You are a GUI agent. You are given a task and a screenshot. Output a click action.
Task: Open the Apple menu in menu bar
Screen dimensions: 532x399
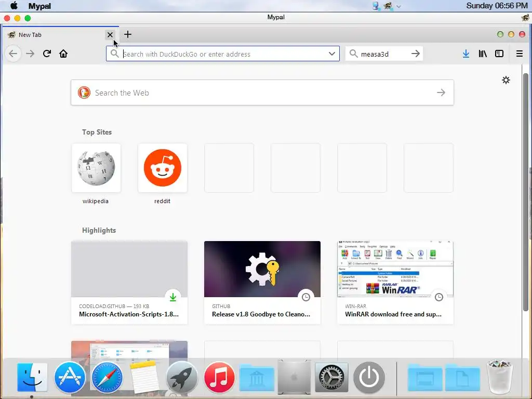click(x=14, y=6)
